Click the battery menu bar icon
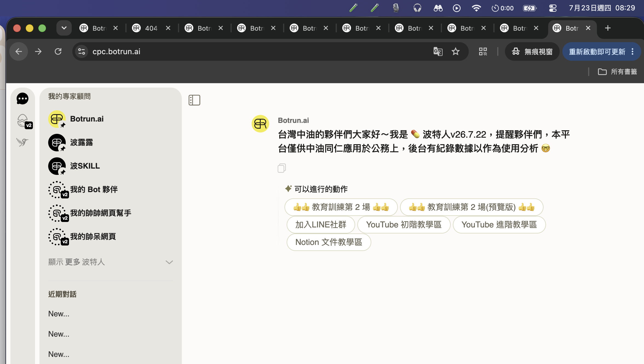Viewport: 644px width, 364px height. (530, 8)
